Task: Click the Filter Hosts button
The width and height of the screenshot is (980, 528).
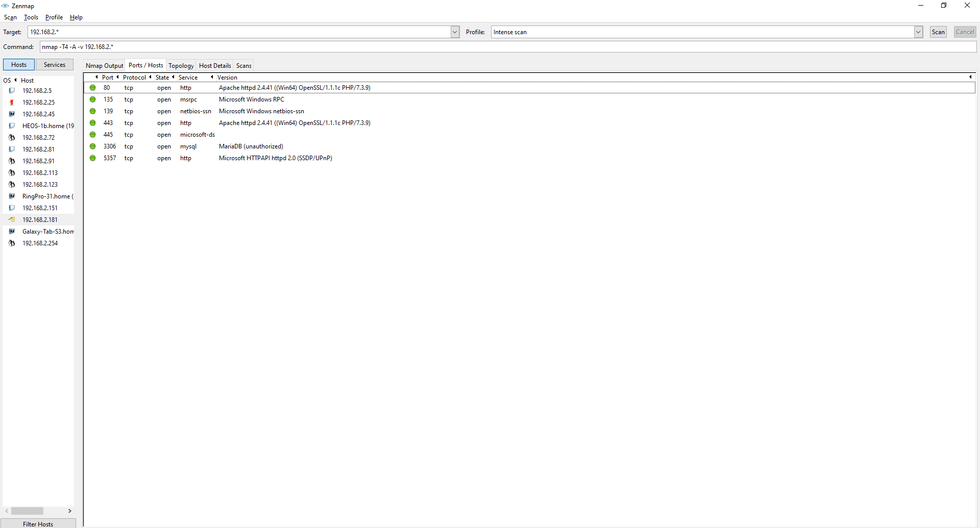Action: coord(38,524)
